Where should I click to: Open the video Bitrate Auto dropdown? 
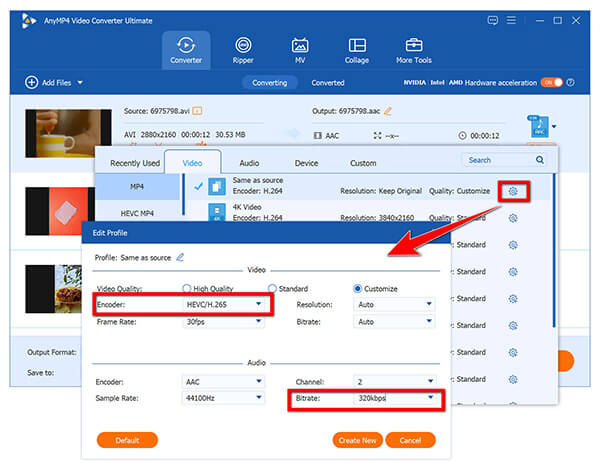click(x=394, y=322)
